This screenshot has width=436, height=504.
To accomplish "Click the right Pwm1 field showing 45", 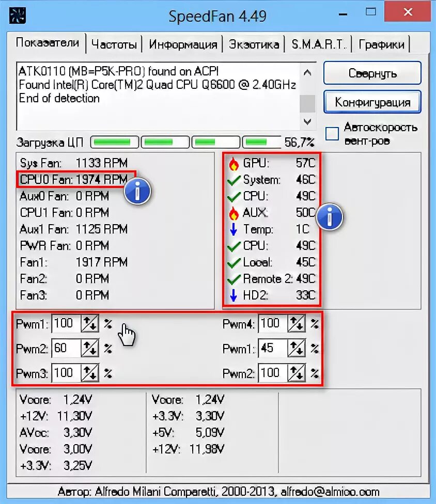I will 273,348.
